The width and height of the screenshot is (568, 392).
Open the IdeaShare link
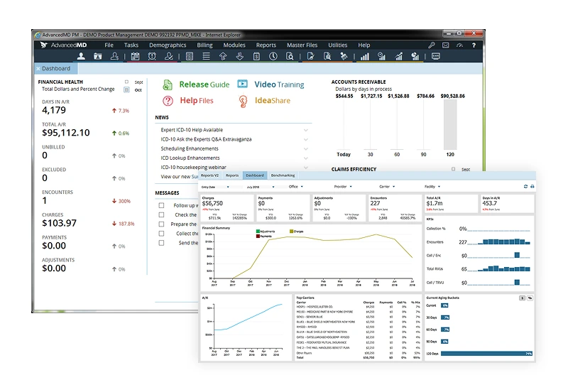pos(273,101)
